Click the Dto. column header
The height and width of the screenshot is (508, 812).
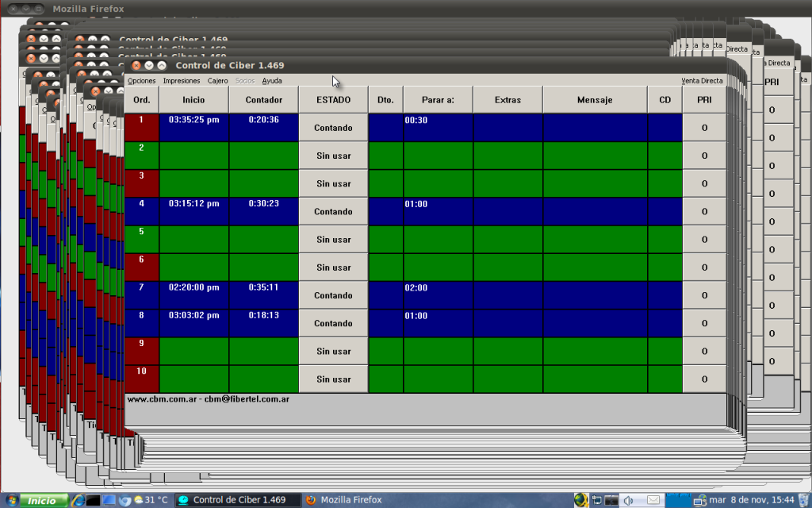click(x=386, y=100)
